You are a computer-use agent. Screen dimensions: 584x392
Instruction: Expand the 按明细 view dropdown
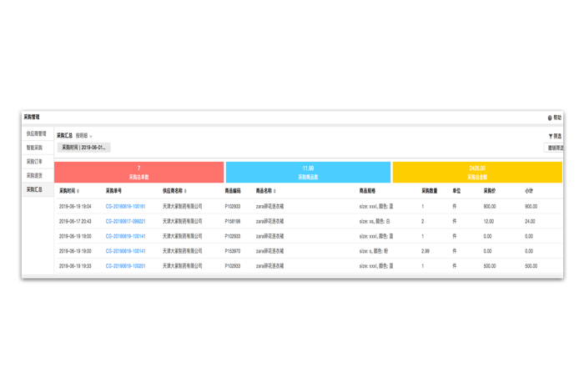(83, 136)
